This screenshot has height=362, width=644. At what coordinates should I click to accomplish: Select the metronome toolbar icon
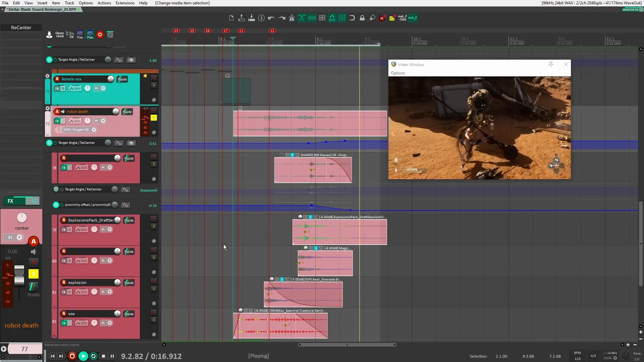291,18
